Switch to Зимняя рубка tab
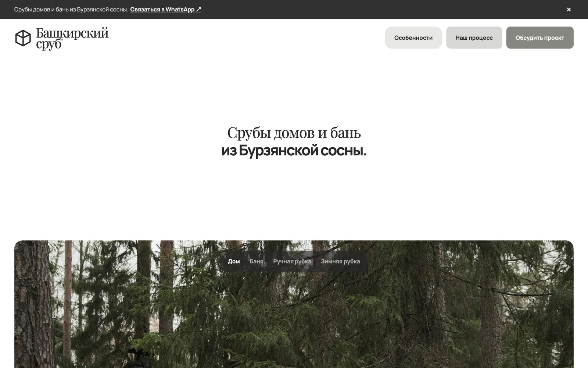588x368 pixels. tap(341, 261)
